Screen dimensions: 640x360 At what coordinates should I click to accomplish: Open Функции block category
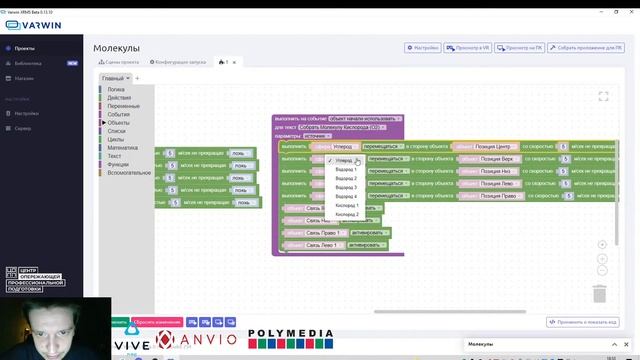click(x=118, y=164)
